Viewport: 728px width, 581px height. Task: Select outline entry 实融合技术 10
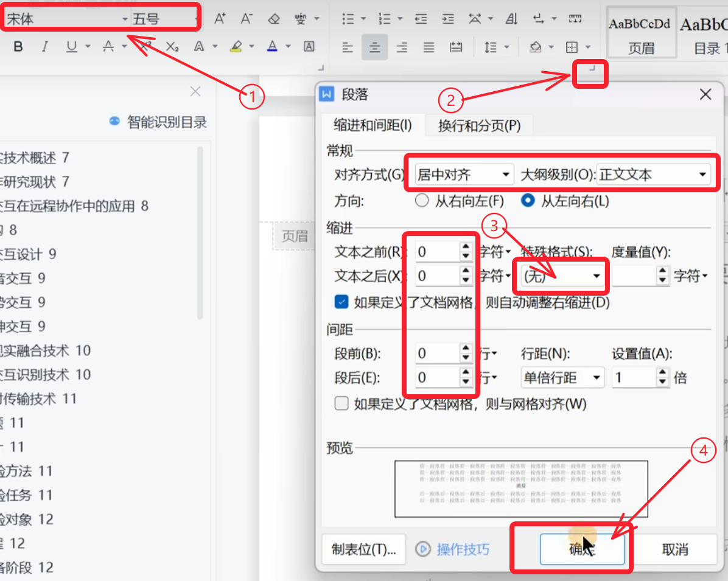[46, 350]
